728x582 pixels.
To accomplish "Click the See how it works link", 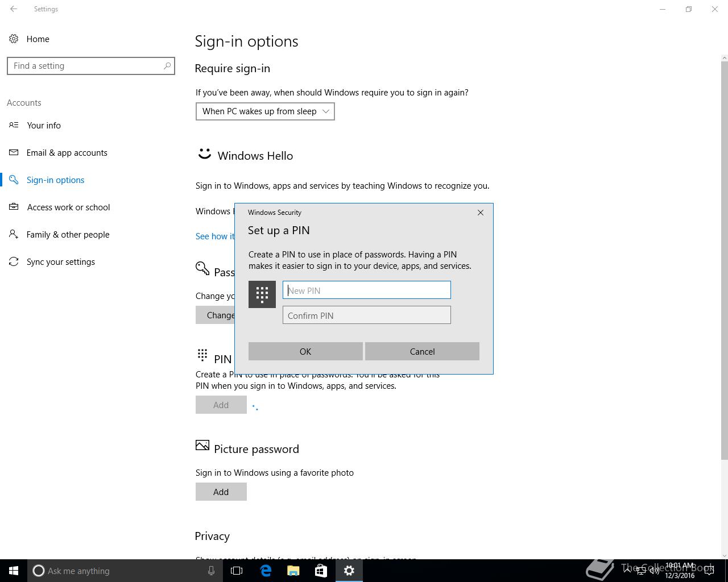I will (x=215, y=236).
